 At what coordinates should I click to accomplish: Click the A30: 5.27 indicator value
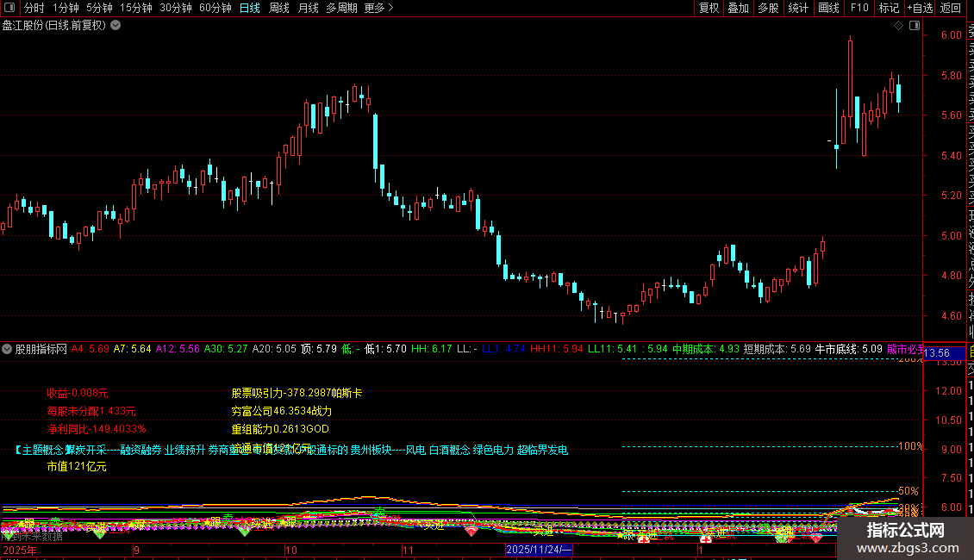point(226,349)
